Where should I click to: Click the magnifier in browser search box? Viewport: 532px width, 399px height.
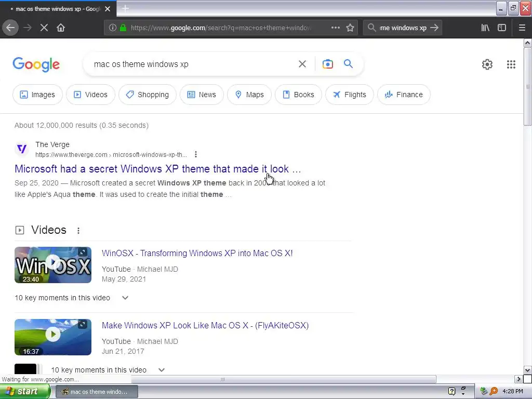coord(372,28)
